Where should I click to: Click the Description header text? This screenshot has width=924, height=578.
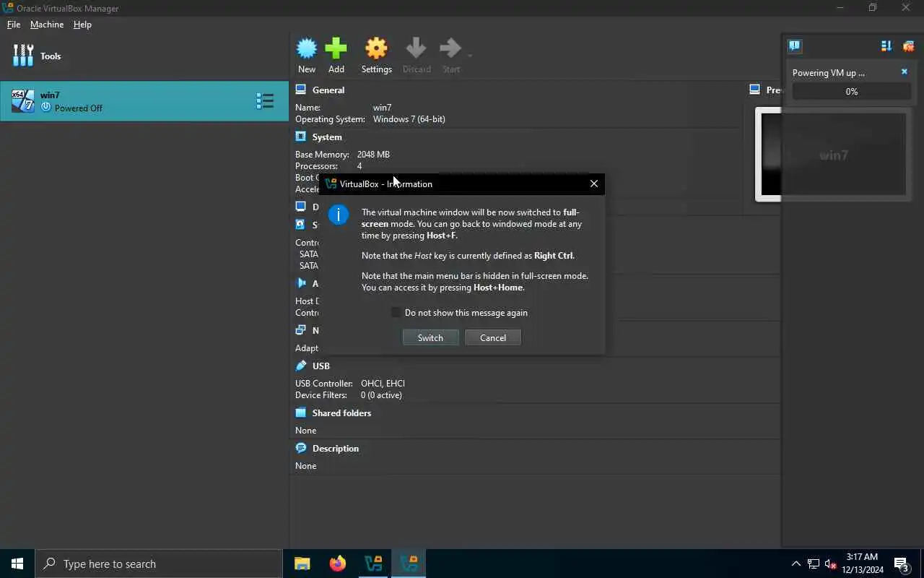tap(336, 448)
